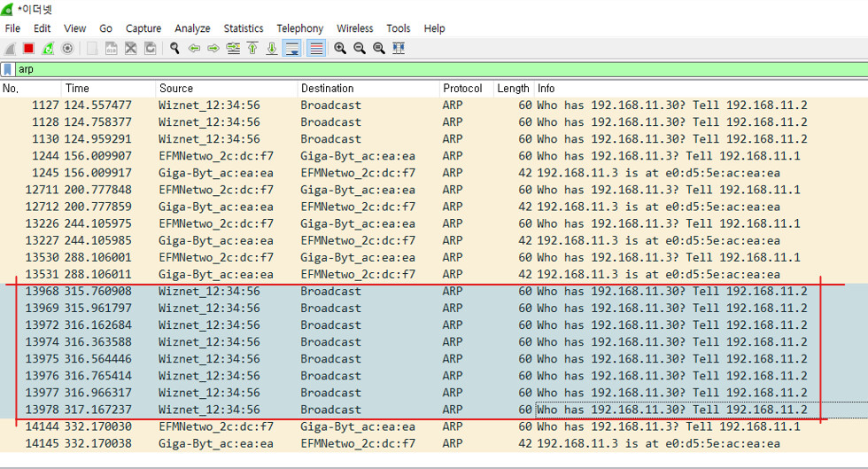The image size is (868, 469).
Task: Select packet number 1244
Action: coord(434,156)
